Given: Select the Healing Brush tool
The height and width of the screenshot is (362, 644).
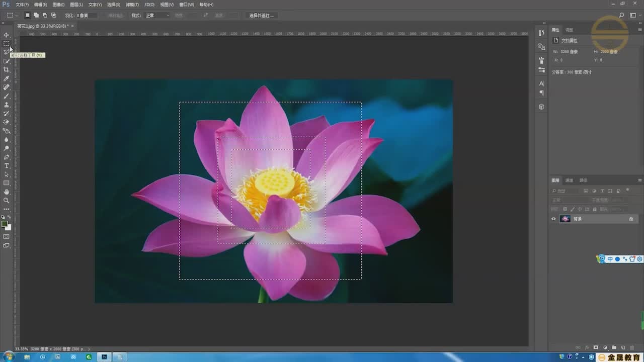Looking at the screenshot, I should (x=7, y=87).
